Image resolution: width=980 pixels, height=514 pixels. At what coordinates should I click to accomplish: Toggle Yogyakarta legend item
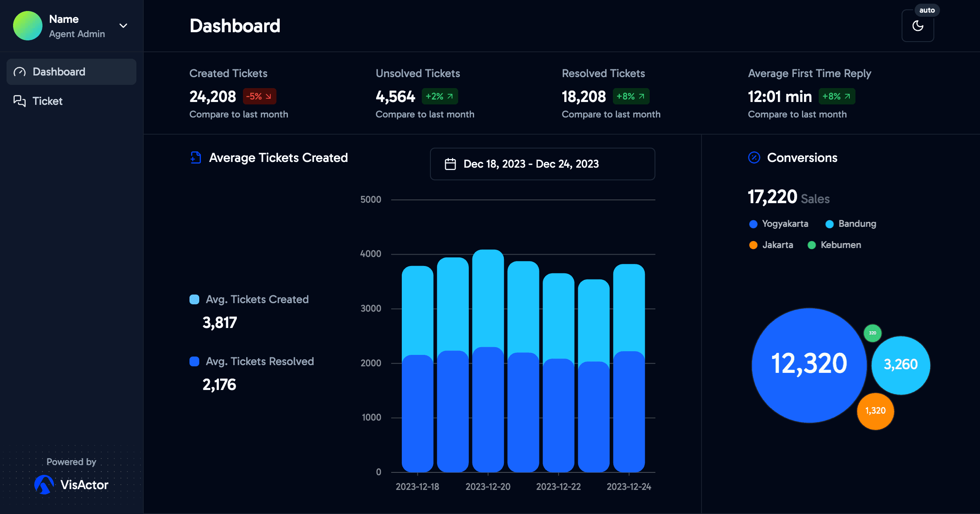tap(784, 224)
